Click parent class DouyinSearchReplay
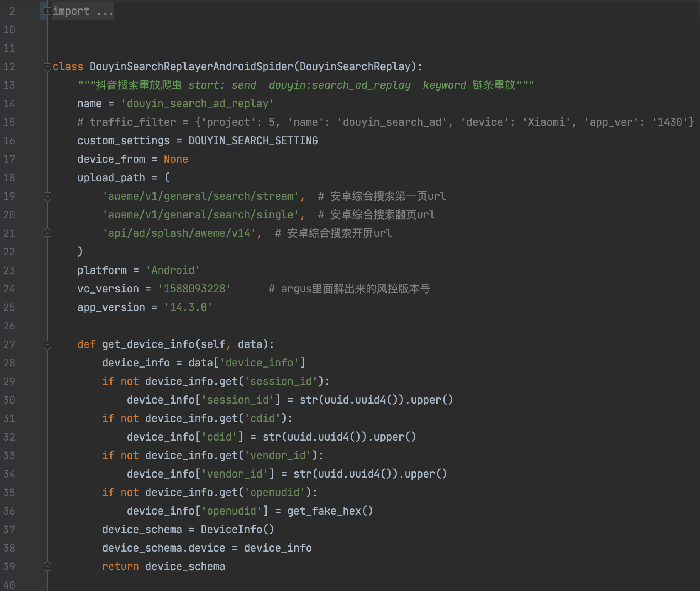Viewport: 700px width, 591px height. click(x=355, y=67)
